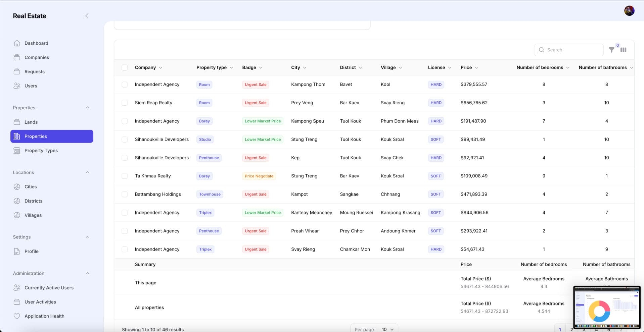Sort by Number of bathrooms column
Image resolution: width=644 pixels, height=332 pixels.
606,67
